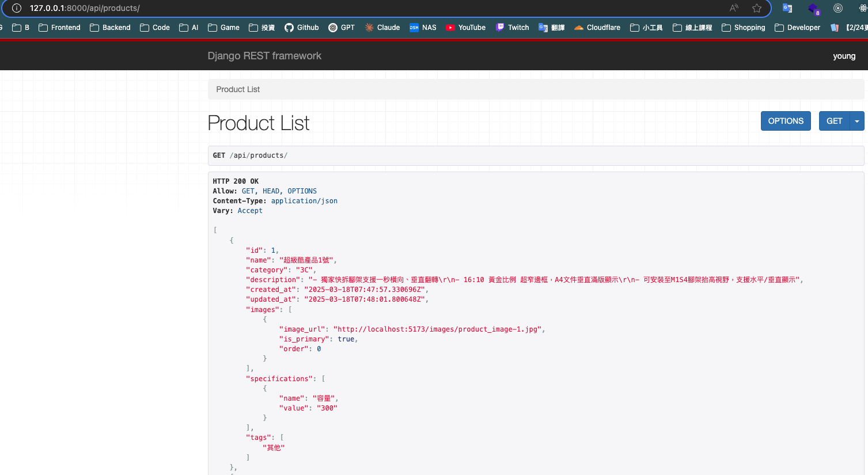Open the reader view A icon

(x=734, y=7)
